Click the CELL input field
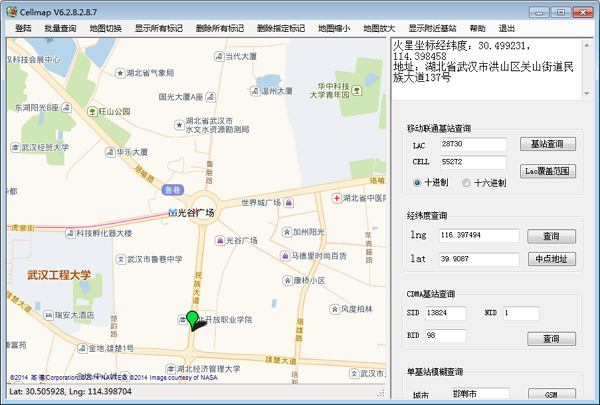This screenshot has width=600, height=405. [473, 162]
